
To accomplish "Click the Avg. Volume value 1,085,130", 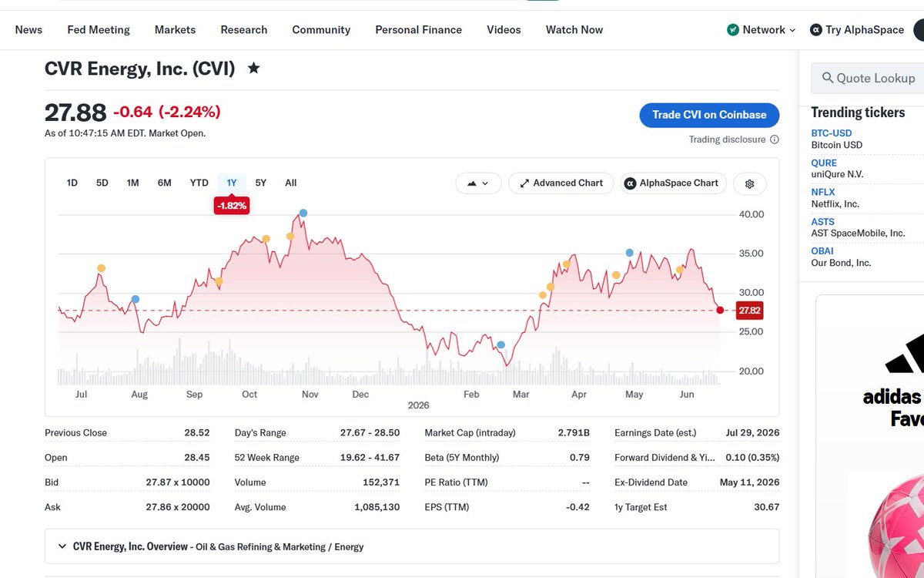I will 377,507.
